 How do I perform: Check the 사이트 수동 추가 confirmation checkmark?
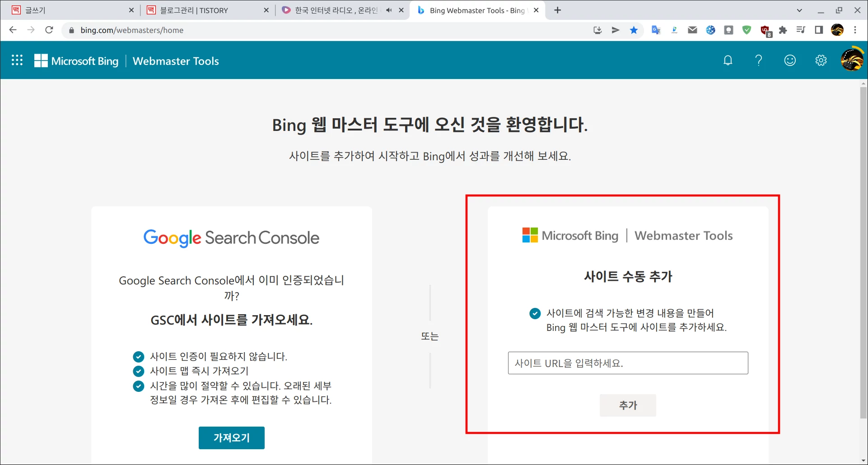[x=535, y=313]
